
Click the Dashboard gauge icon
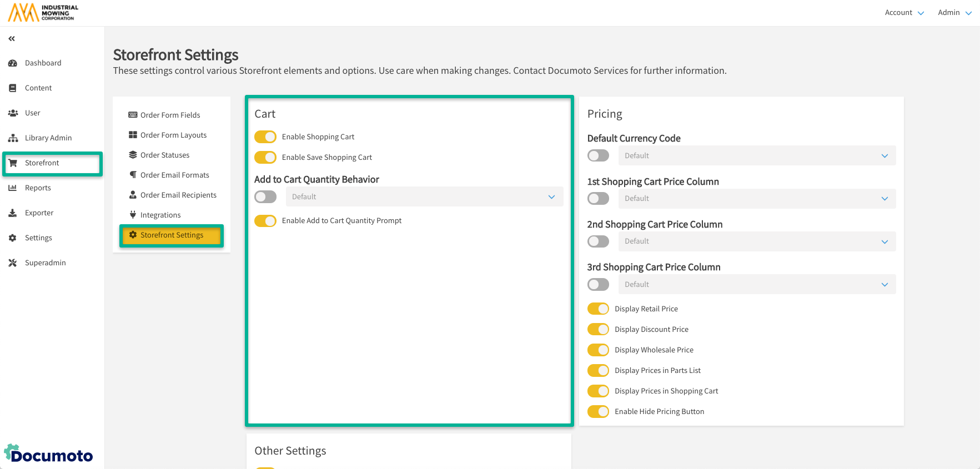[13, 63]
